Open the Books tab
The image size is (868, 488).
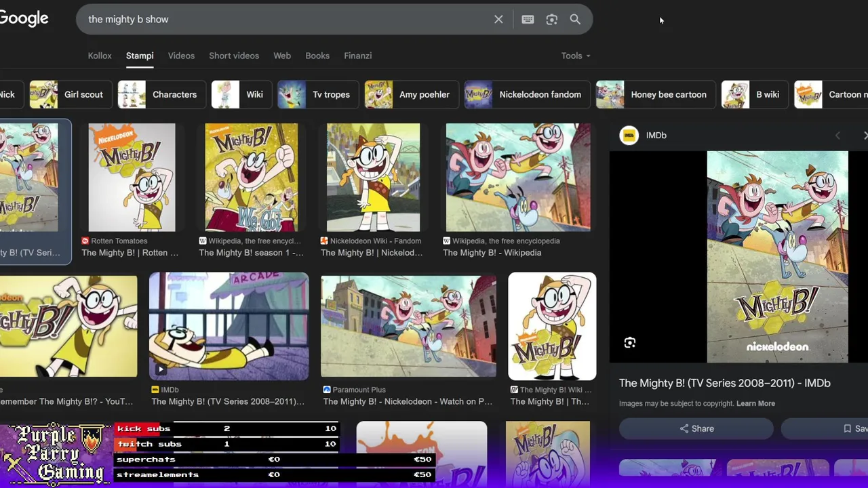click(x=317, y=56)
